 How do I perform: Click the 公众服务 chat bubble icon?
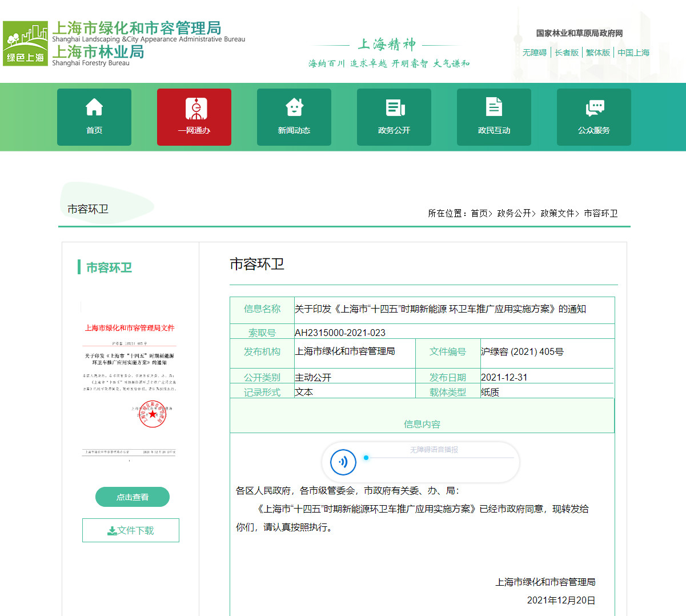click(594, 107)
